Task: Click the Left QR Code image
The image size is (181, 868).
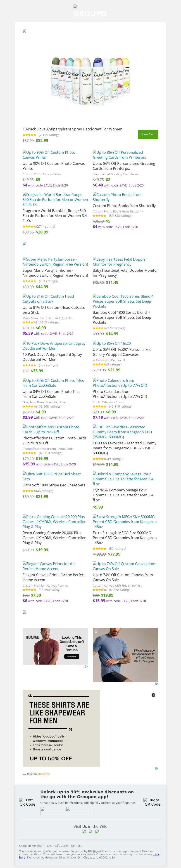Action: (27, 802)
